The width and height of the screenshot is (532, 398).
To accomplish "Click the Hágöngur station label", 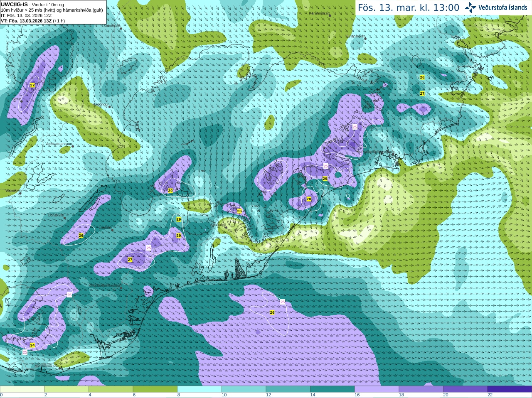I will coord(100,104).
